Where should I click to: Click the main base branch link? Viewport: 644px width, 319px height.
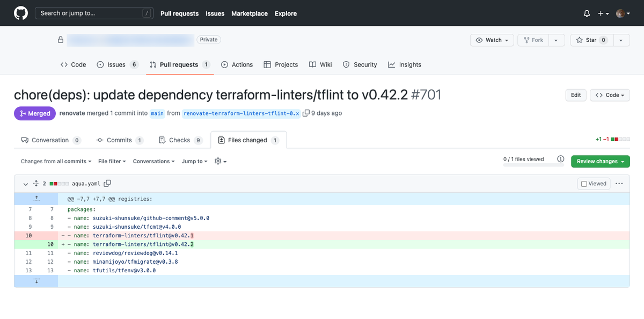point(157,113)
